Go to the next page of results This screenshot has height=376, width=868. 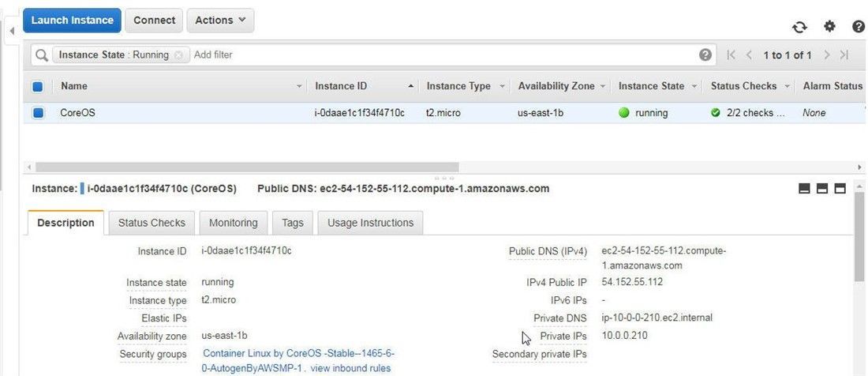[x=827, y=55]
